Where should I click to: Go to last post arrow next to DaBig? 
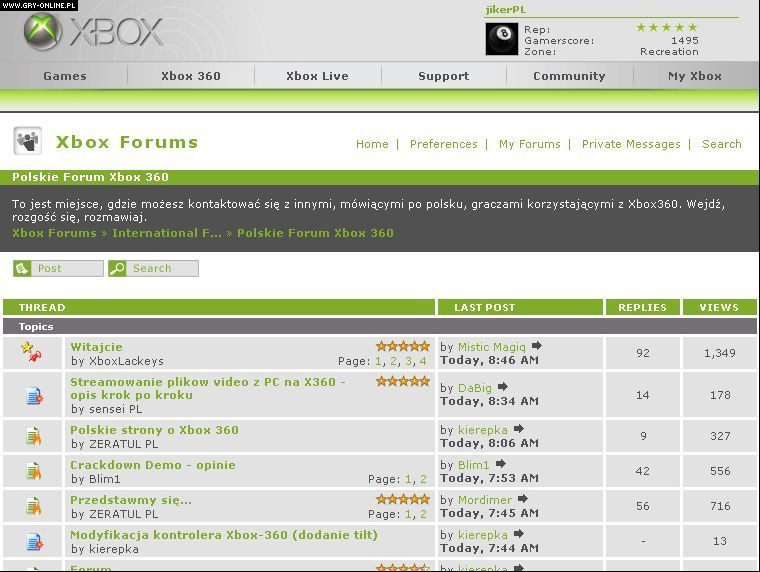pos(503,387)
